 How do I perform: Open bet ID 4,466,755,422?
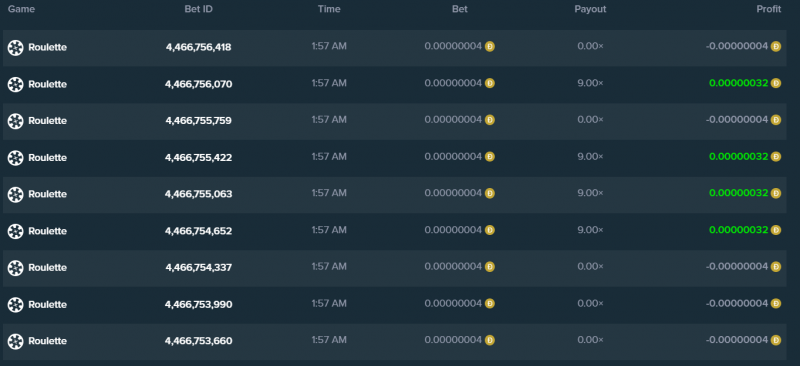[x=198, y=158]
